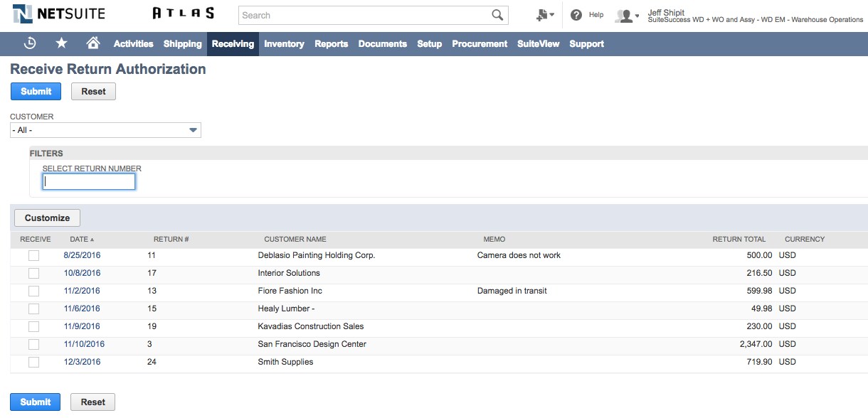Click the top Reset button
This screenshot has height=418, width=868.
(93, 91)
